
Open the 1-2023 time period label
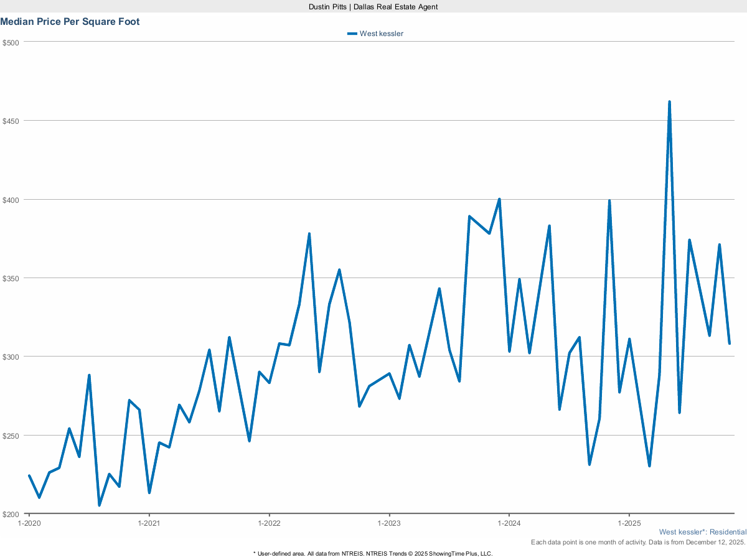[390, 523]
